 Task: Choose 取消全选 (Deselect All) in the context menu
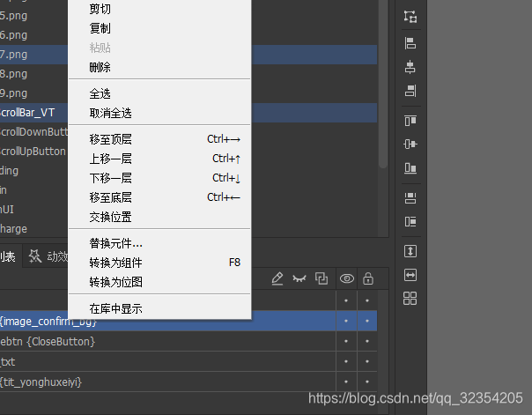click(159, 113)
